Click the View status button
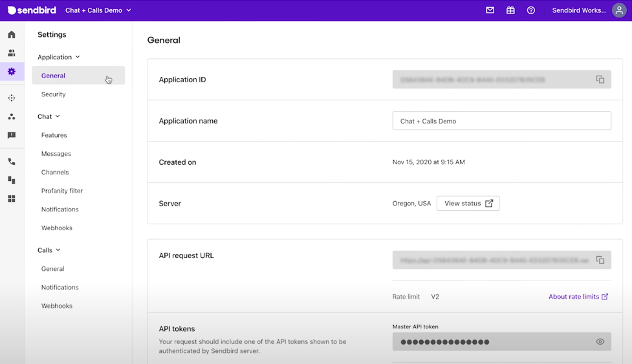This screenshot has width=632, height=364. [468, 204]
